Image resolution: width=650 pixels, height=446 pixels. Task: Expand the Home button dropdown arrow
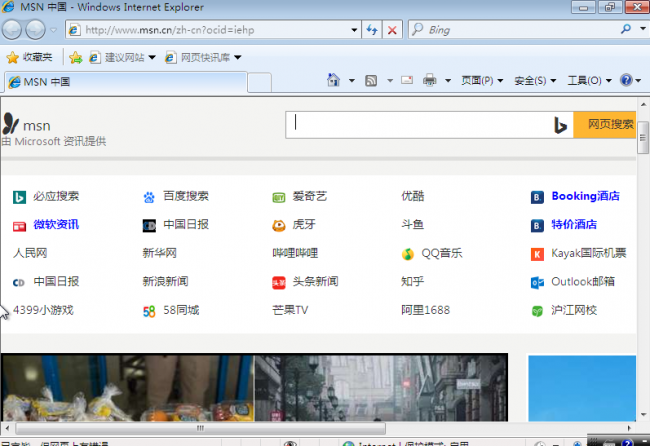[x=352, y=80]
